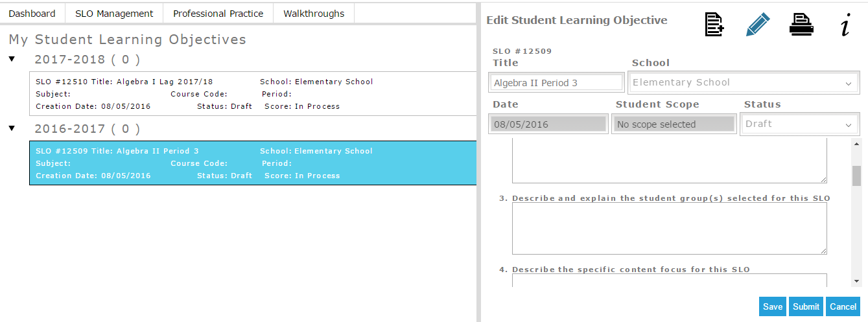Go to the Professional Practice tab
The width and height of the screenshot is (868, 322).
(218, 13)
